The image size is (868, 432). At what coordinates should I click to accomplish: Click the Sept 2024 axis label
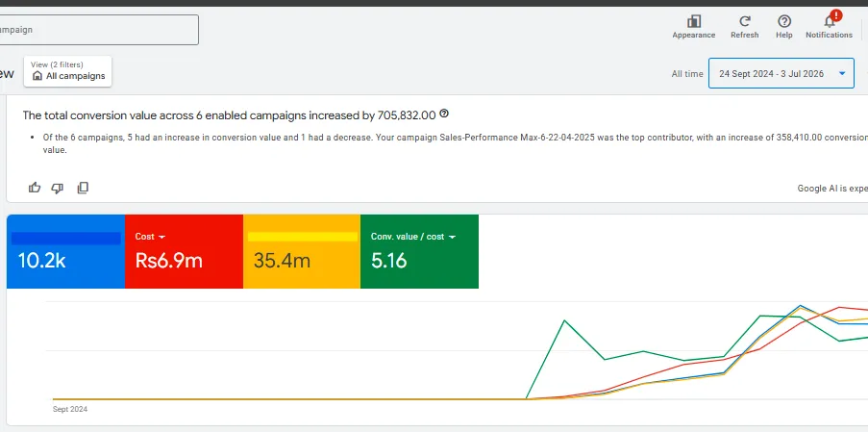(70, 409)
